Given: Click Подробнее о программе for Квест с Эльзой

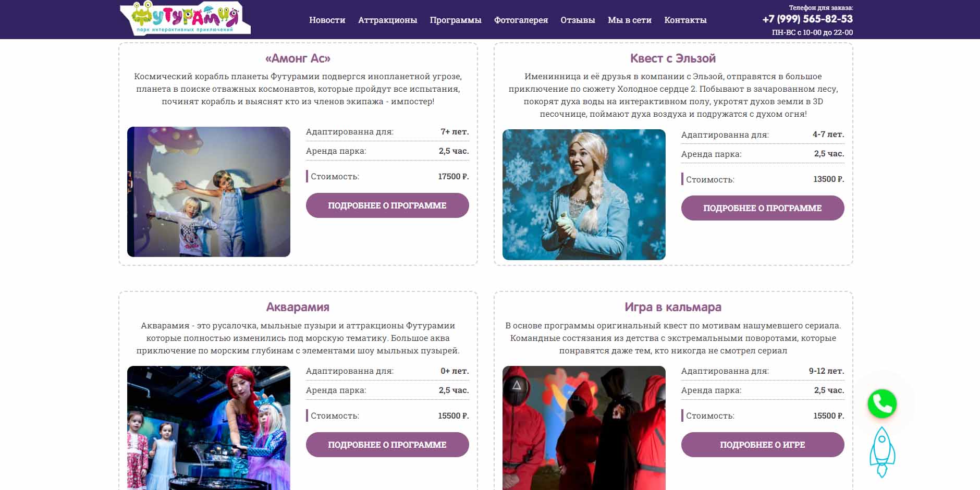Looking at the screenshot, I should tap(763, 208).
